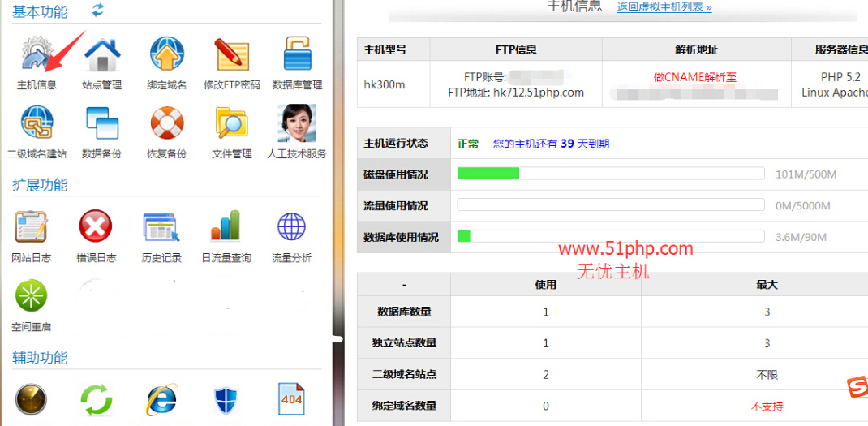Click the 不限 value in 二级域名站点 row
Viewport: 868px width, 426px height.
767,375
